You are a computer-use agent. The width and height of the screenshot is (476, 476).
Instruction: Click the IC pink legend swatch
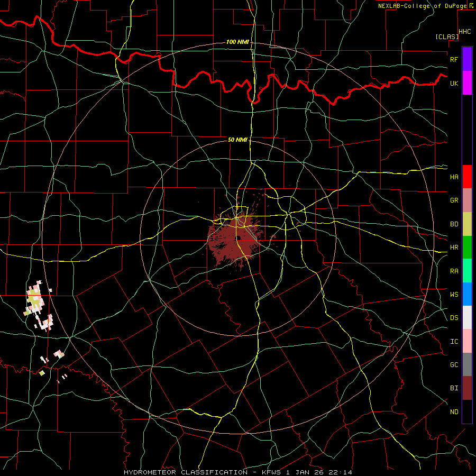pos(467,341)
